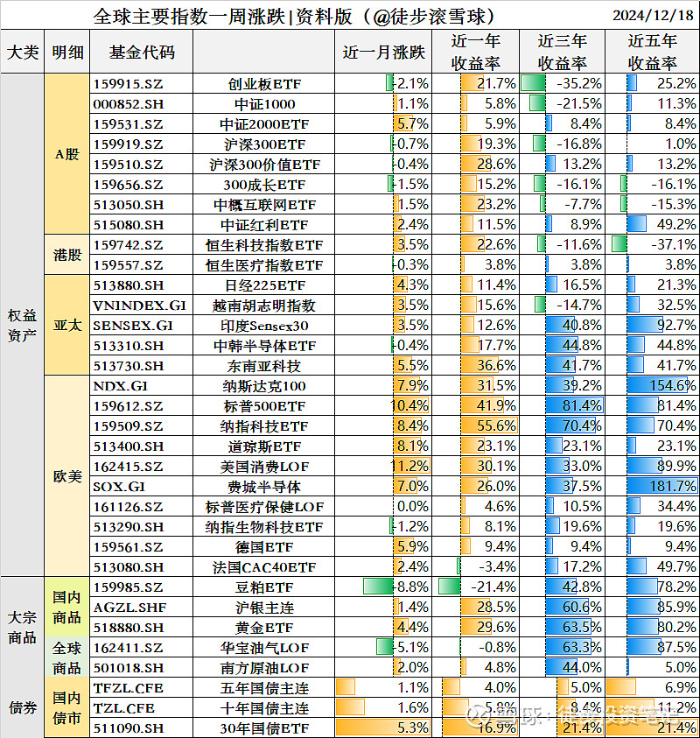This screenshot has height=738, width=700.
Task: Select the 纳指科技ETF name cell
Action: [x=264, y=426]
